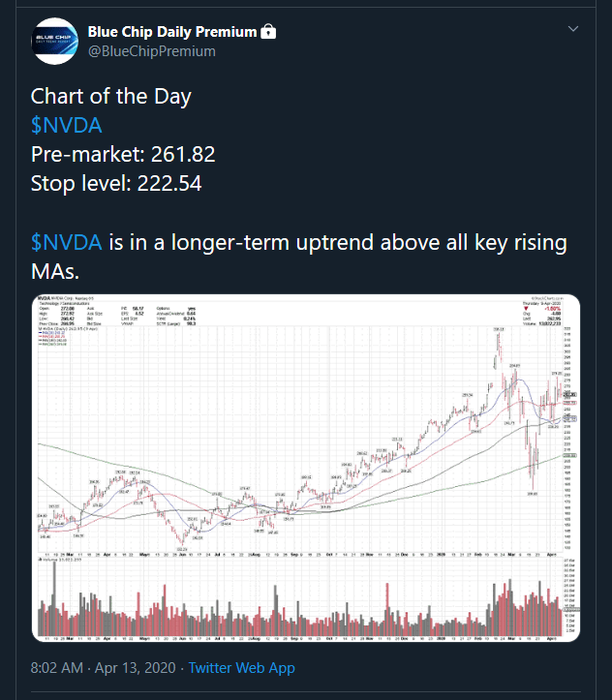Select the Pre-market: 261.82 line
Image resolution: width=612 pixels, height=700 pixels.
(123, 155)
